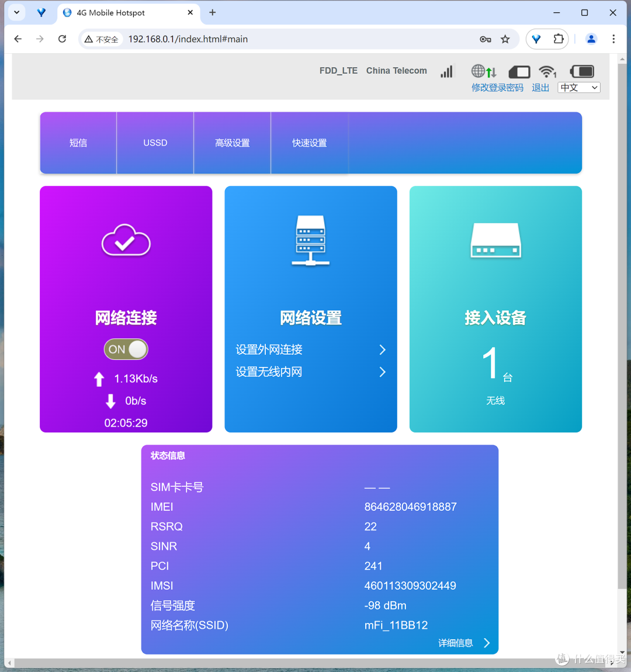The image size is (631, 672).
Task: Click the vertical page scrollbar
Action: pyautogui.click(x=622, y=325)
